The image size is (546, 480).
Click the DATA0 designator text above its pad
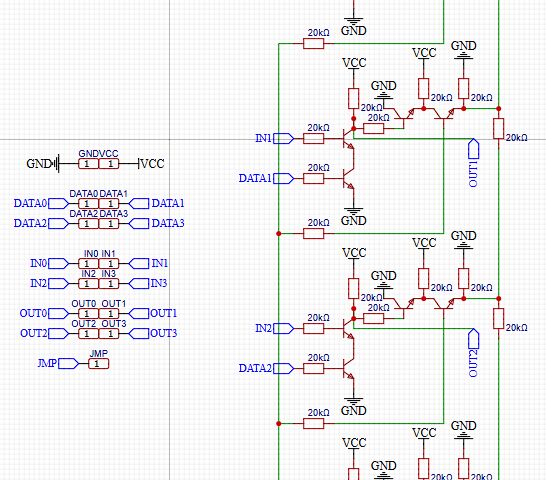click(x=84, y=194)
